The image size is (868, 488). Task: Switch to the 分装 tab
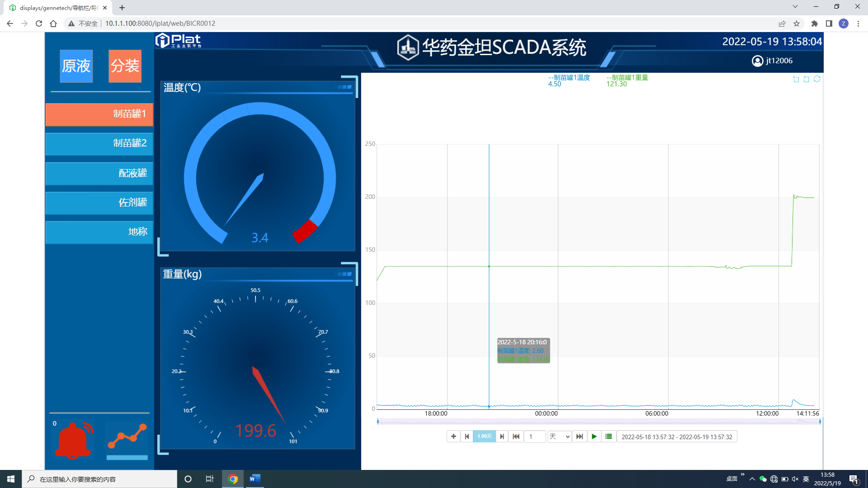point(125,66)
